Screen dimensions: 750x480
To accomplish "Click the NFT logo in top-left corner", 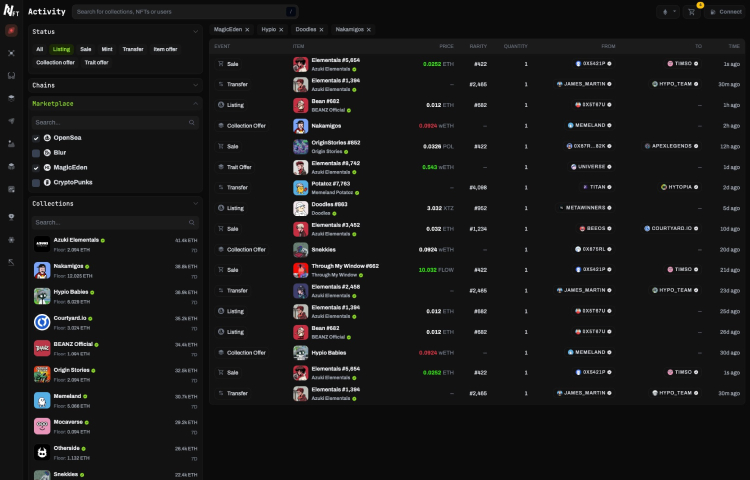I will 11,11.
